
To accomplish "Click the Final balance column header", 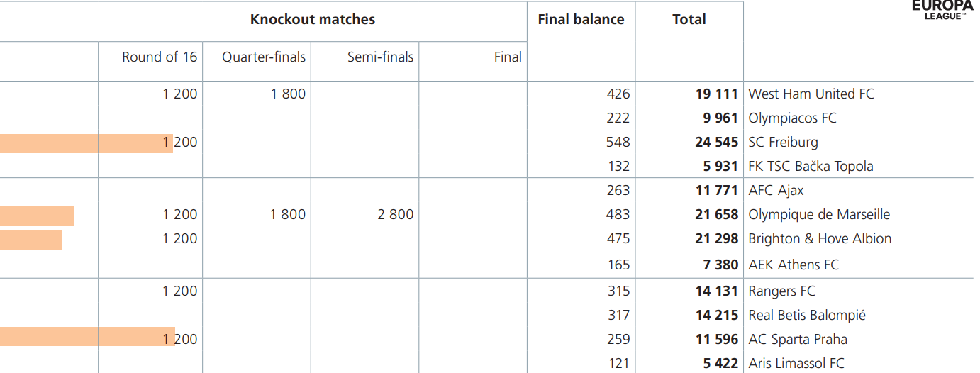I will pyautogui.click(x=581, y=20).
